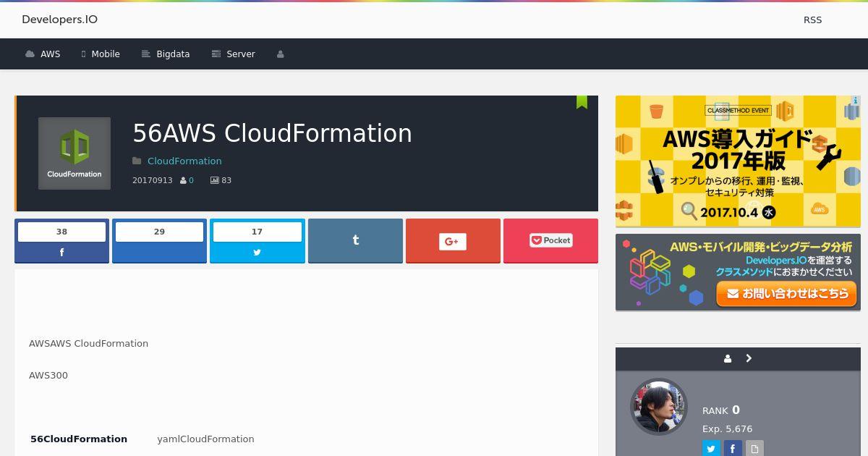Open the Bigdata menu item
This screenshot has width=868, height=456.
pyautogui.click(x=166, y=54)
